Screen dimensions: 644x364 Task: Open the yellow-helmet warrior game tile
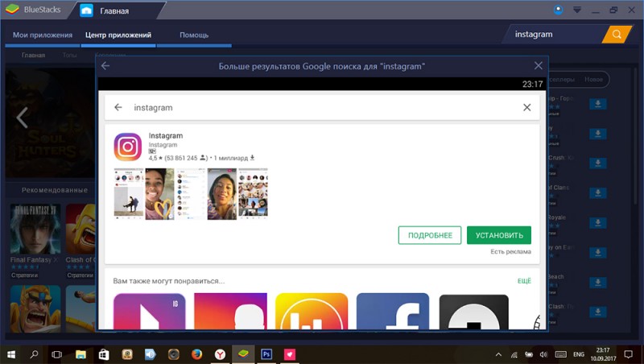(35, 309)
